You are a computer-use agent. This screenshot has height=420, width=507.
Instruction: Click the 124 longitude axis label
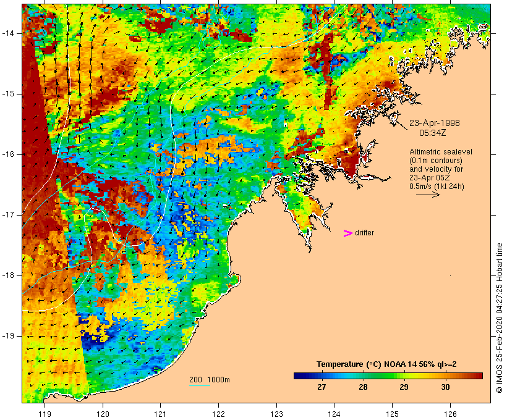pos(334,414)
